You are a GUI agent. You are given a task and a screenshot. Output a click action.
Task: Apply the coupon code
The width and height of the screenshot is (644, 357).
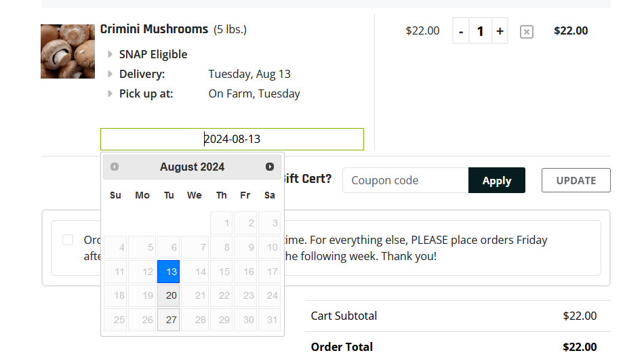click(496, 181)
